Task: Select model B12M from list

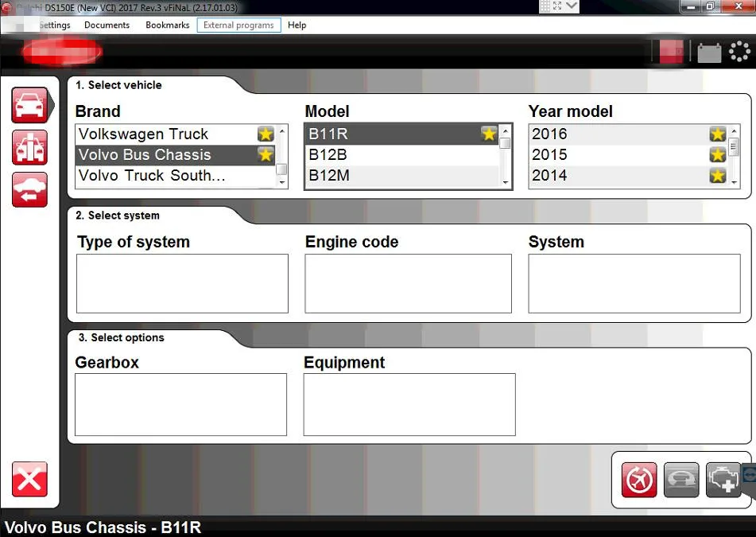Action: click(x=329, y=176)
